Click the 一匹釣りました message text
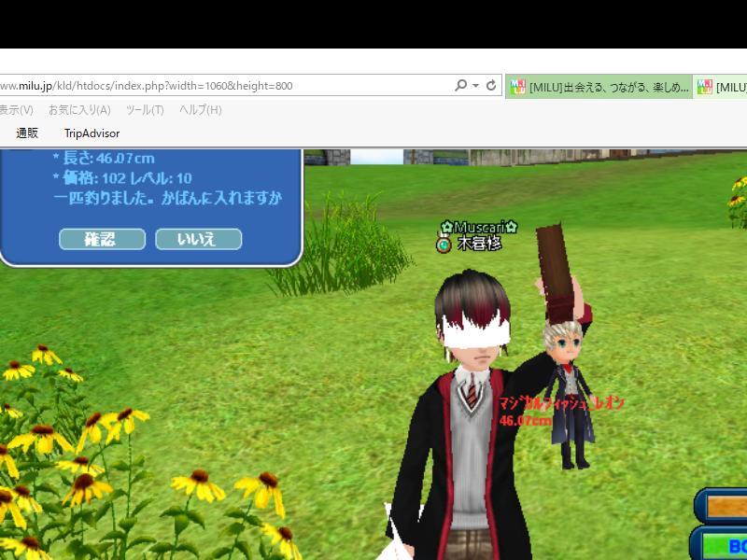This screenshot has height=560, width=747. point(168,198)
